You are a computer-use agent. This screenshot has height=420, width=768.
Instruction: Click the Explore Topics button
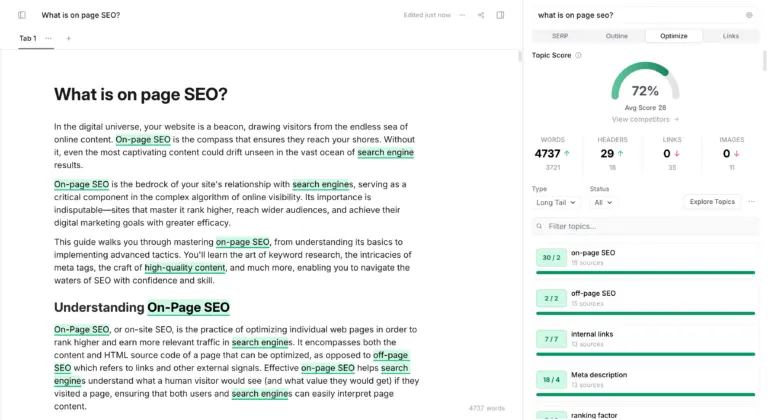(x=712, y=201)
